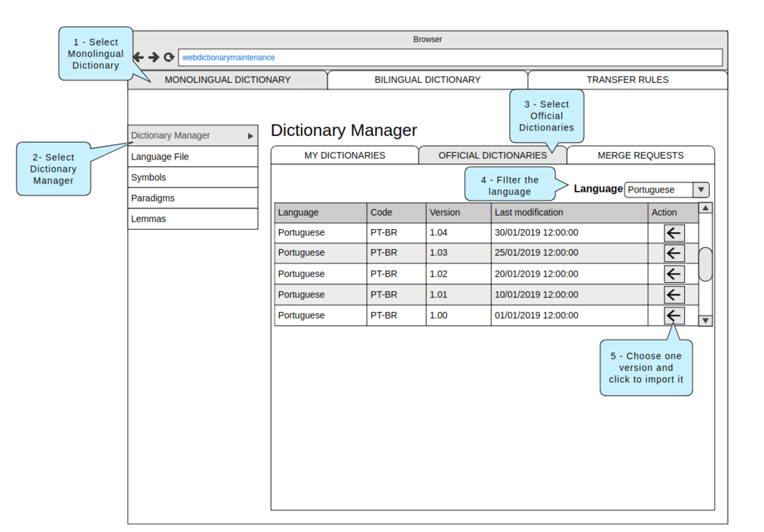Import Portuguese version 1.04 via arrow
Viewport: 764px width, 532px height.
pyautogui.click(x=674, y=233)
